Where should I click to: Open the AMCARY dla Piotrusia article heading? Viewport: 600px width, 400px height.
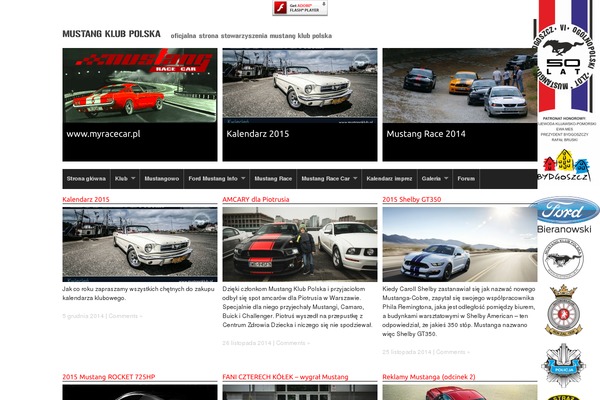256,199
